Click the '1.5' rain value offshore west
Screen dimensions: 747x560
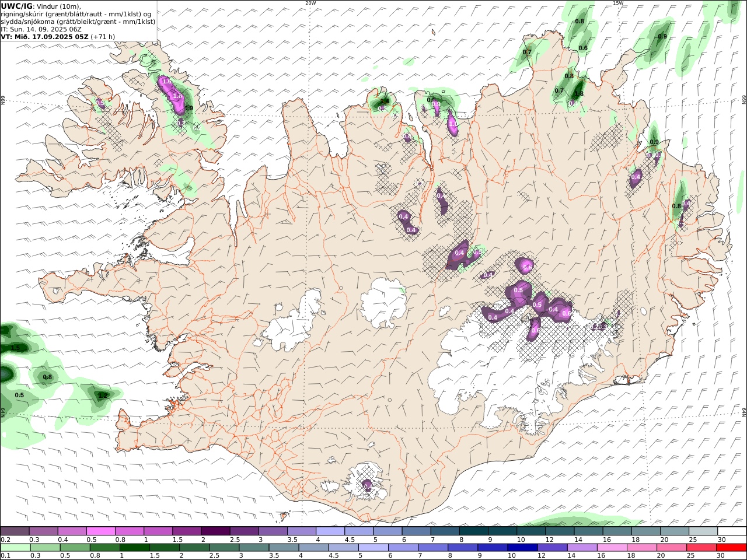pyautogui.click(x=15, y=348)
